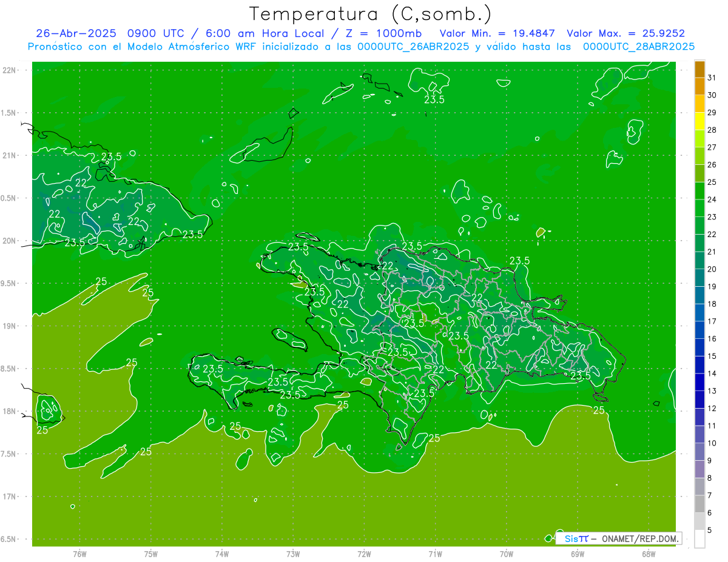Click the '72W' longitude axis label
Image resolution: width=728 pixels, height=562 pixels.
tap(364, 554)
